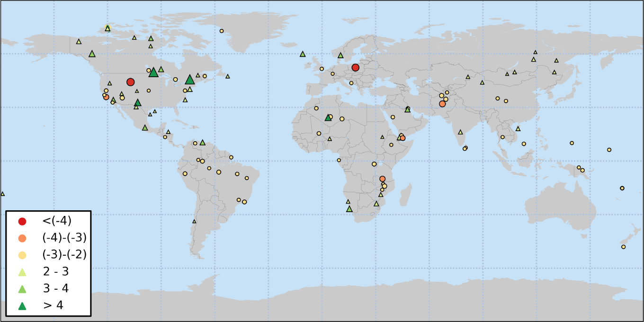Click the green triangle marker in Alaska
Viewport: 644px width, 322px height.
coord(92,54)
